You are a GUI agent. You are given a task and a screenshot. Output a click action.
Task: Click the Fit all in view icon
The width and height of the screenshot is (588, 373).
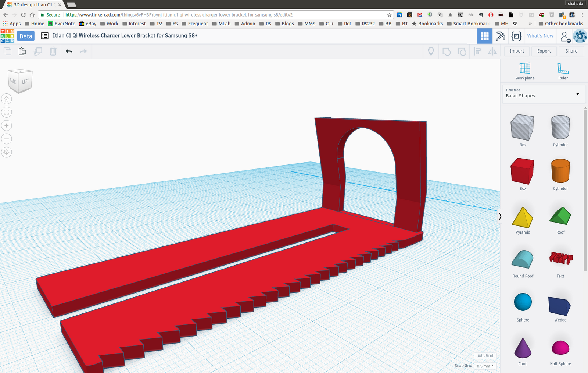(7, 112)
